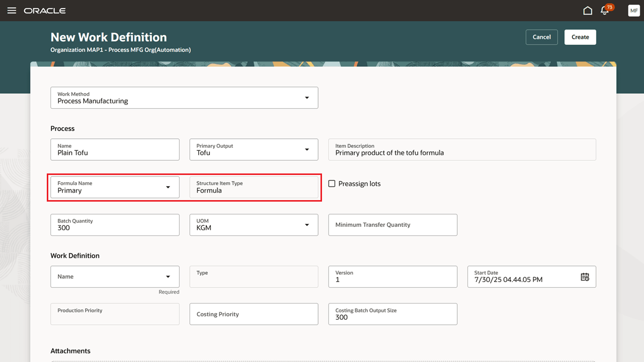Open the Primary Output dropdown
Viewport: 644px width, 362px height.
point(307,149)
